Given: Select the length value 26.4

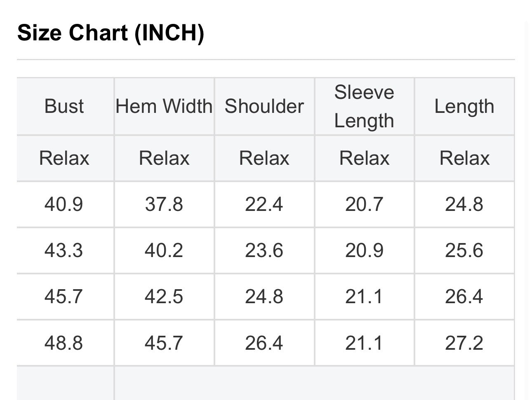Looking at the screenshot, I should click(x=464, y=297).
